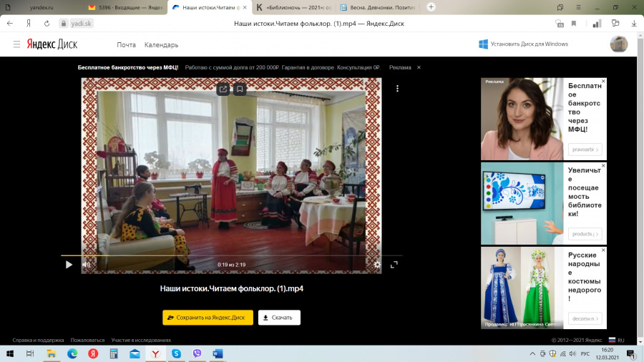Open a new browser tab
This screenshot has width=644, height=362.
[431, 7]
